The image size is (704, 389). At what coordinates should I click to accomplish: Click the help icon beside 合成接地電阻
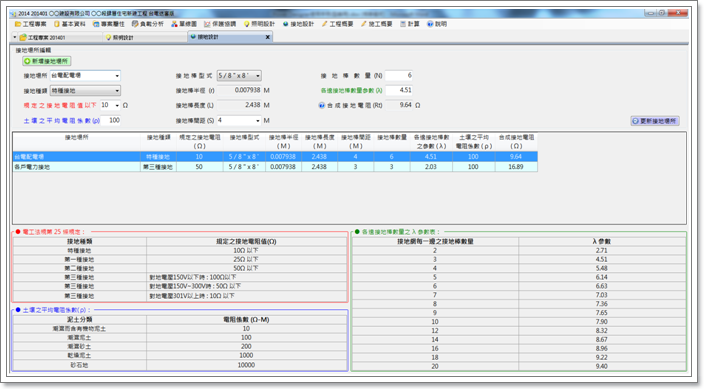tap(321, 106)
